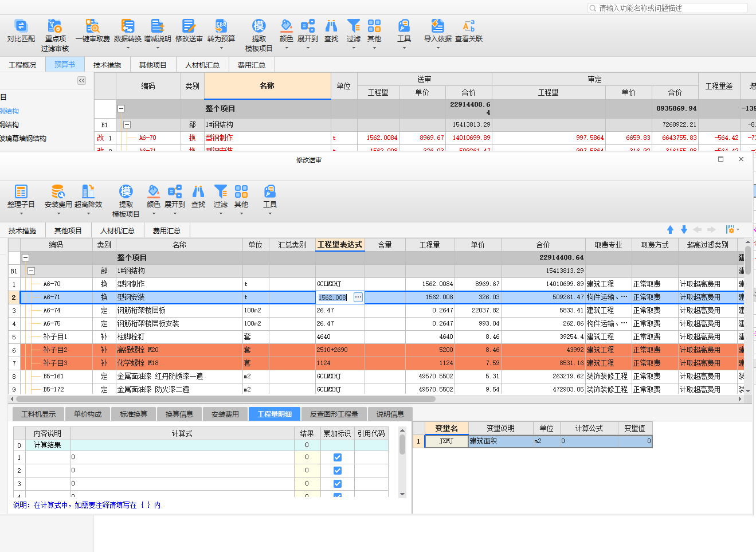Image resolution: width=756 pixels, height=552 pixels.
Task: Open dropdown under 整理子目
Action: [21, 214]
